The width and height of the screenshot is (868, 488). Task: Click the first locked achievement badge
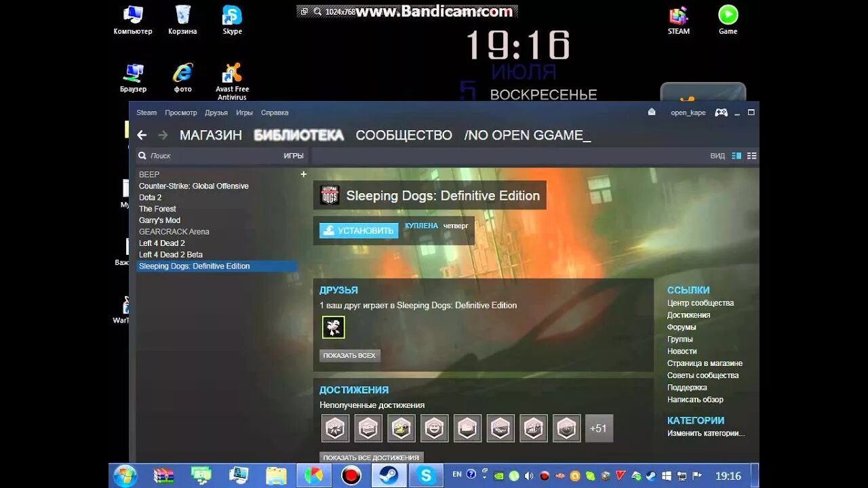(x=335, y=428)
